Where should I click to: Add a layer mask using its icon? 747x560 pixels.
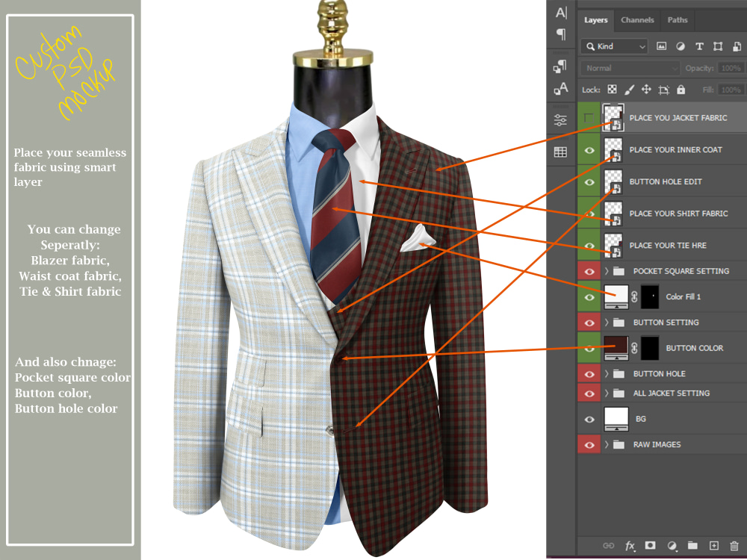coord(650,545)
